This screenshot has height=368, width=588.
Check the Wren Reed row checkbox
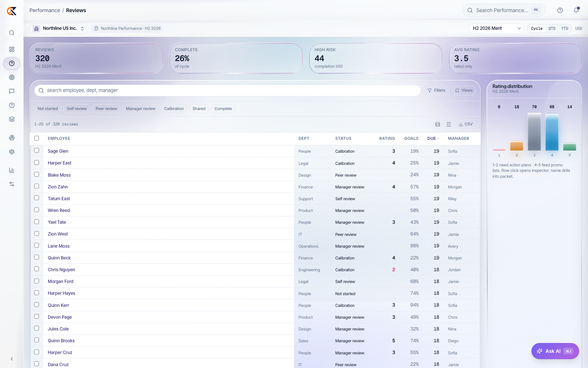coord(36,209)
